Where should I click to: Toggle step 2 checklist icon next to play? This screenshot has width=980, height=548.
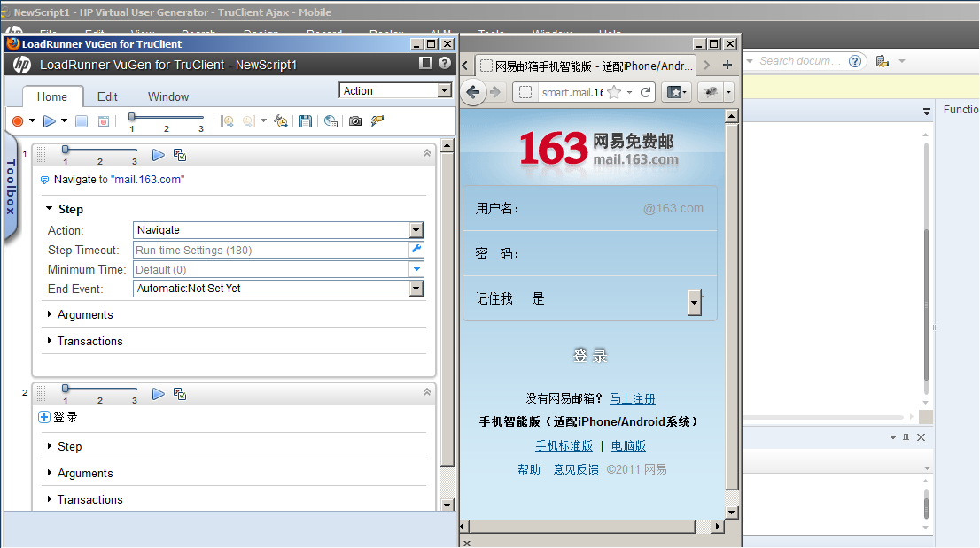[x=180, y=394]
